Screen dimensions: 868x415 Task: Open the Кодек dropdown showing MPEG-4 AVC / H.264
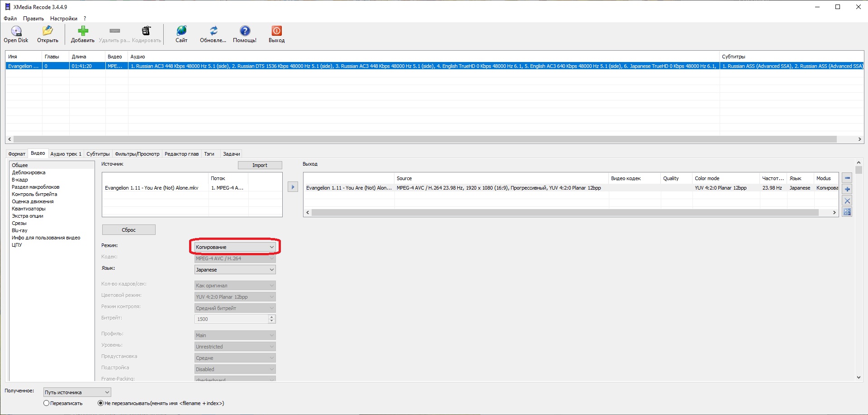point(235,258)
